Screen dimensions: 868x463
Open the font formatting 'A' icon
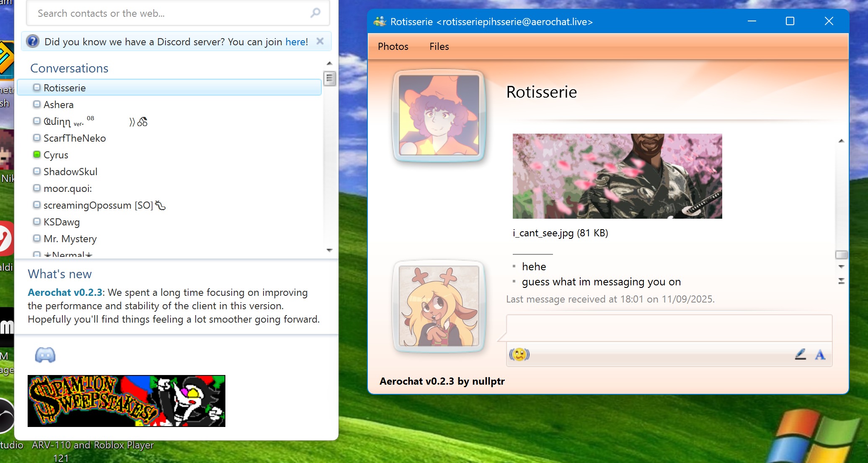[820, 355]
